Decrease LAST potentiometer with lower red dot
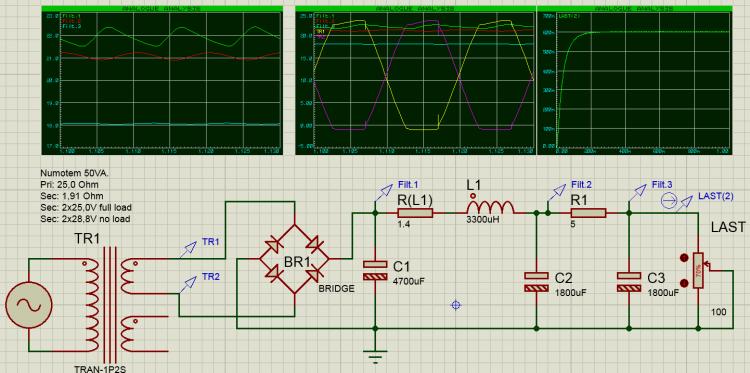750x373 pixels. click(x=684, y=282)
